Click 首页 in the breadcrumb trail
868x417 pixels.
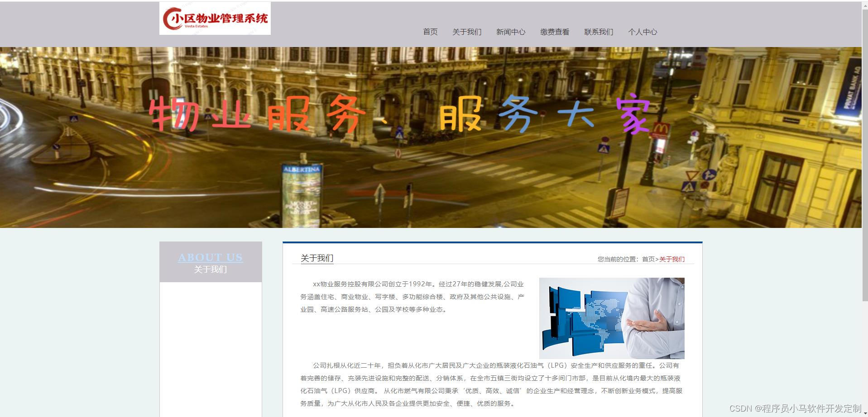(x=648, y=259)
